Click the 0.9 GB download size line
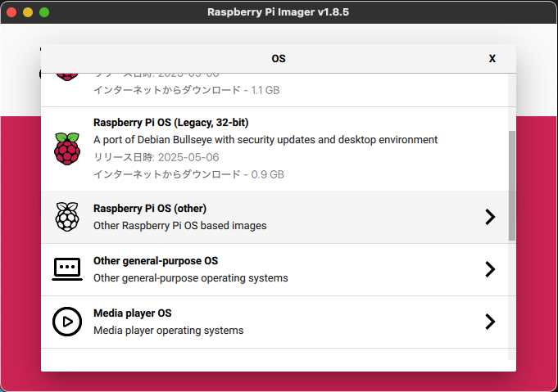The height and width of the screenshot is (392, 558). 188,174
